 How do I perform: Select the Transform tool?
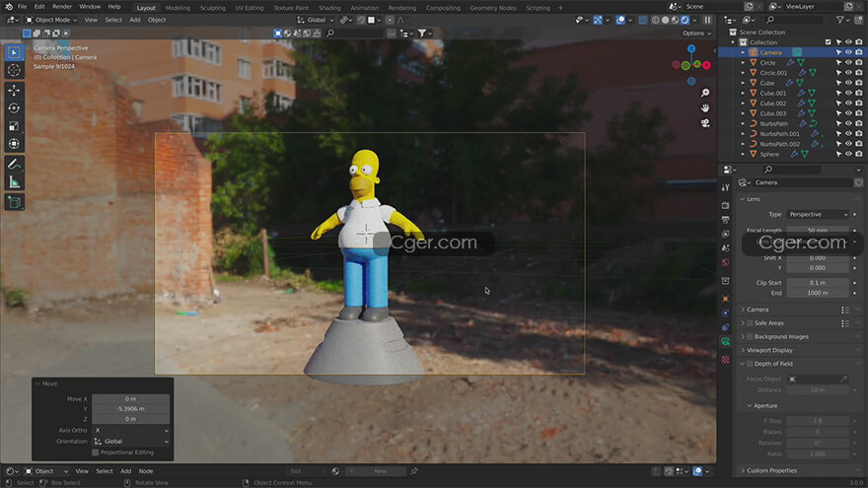pyautogui.click(x=14, y=144)
